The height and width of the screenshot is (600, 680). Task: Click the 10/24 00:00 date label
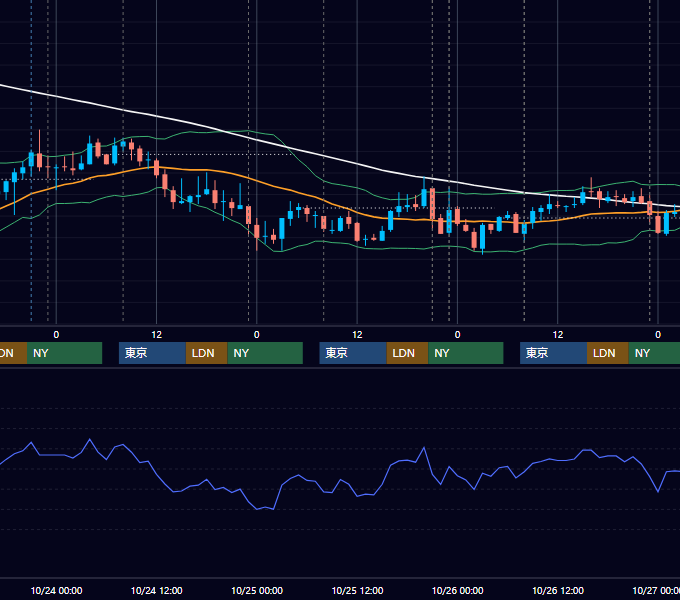pyautogui.click(x=56, y=590)
